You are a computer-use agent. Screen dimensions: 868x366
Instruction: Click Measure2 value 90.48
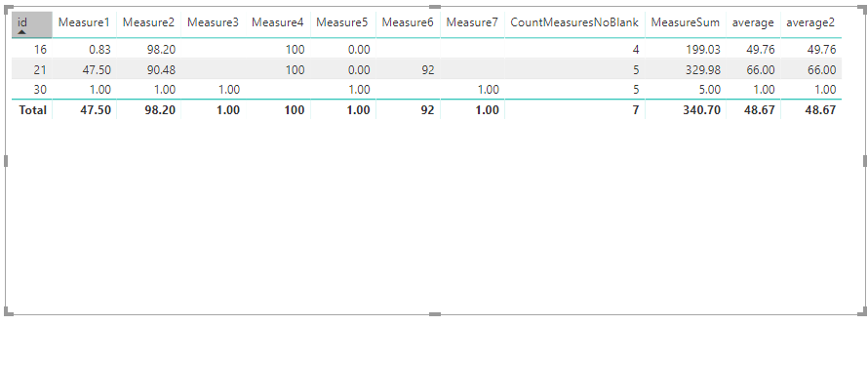coord(162,70)
